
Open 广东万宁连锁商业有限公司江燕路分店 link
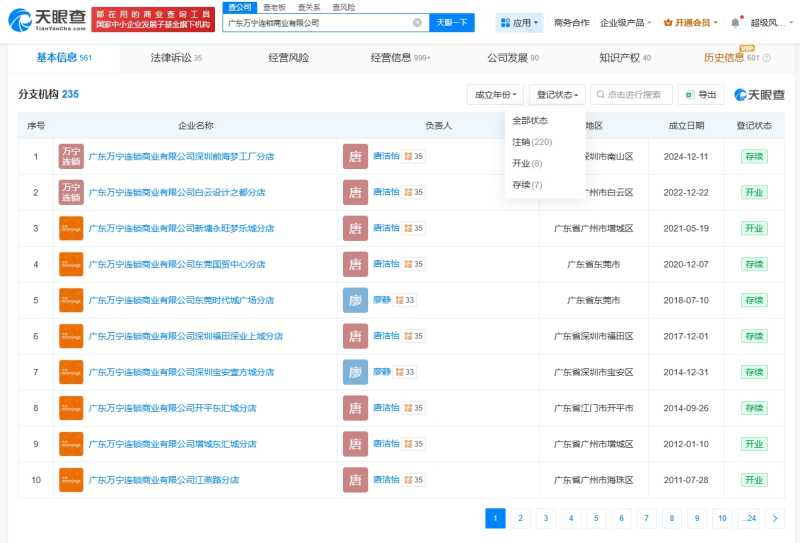pos(164,480)
